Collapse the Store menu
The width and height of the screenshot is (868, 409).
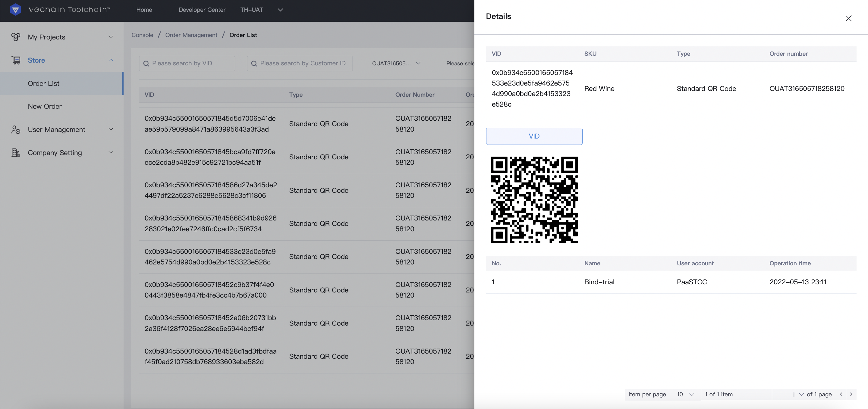tap(111, 60)
